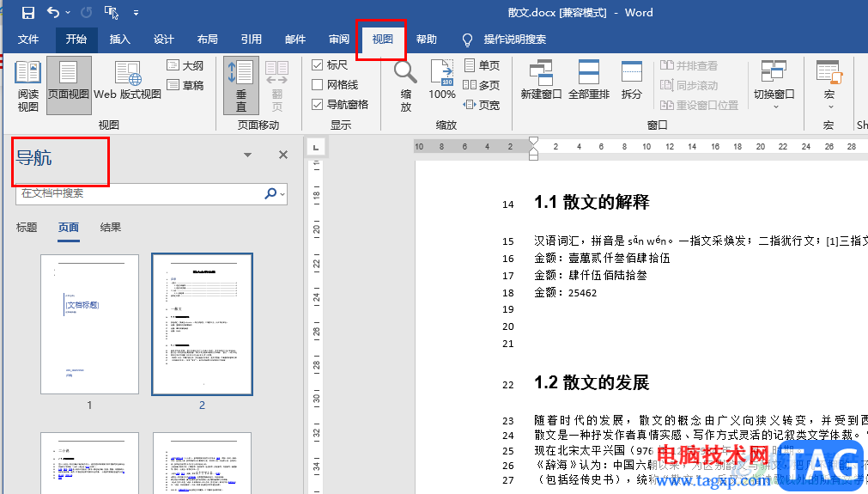Open the 文件 menu tab
This screenshot has height=494, width=868.
point(28,40)
